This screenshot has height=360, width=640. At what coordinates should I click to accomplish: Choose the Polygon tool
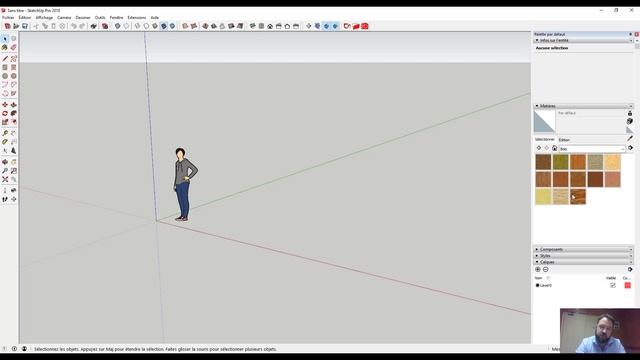pos(13,76)
